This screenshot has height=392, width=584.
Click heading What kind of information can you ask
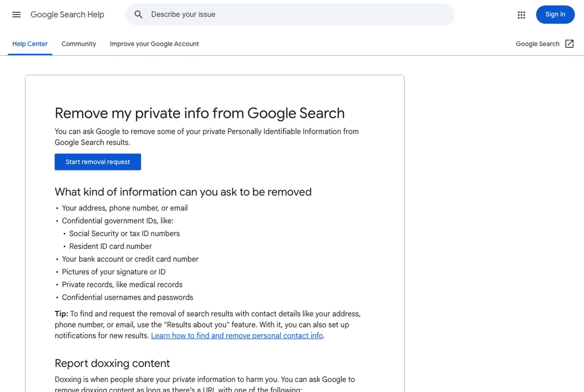click(x=183, y=191)
